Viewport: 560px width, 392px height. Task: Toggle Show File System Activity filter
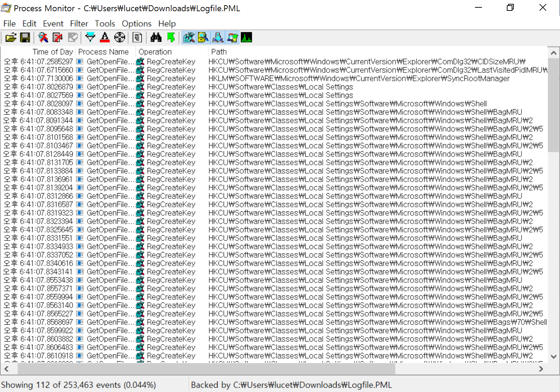pyautogui.click(x=203, y=37)
